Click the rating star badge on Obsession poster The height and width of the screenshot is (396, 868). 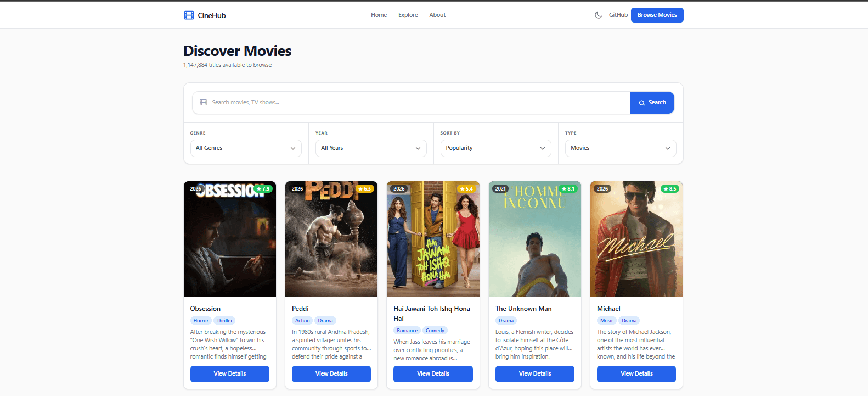coord(263,189)
